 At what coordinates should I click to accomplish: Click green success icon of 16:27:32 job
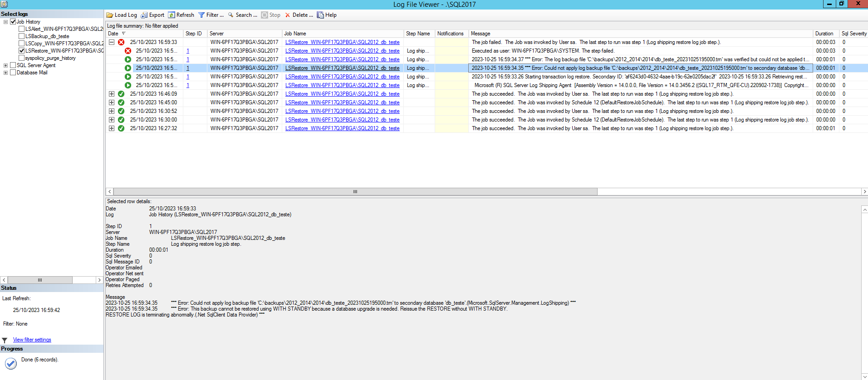click(x=121, y=128)
